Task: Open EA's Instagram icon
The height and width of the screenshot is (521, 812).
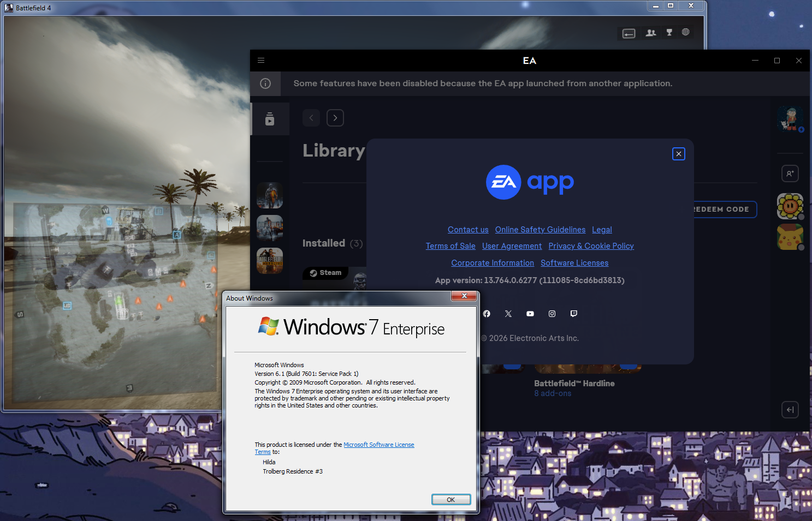Action: 552,314
